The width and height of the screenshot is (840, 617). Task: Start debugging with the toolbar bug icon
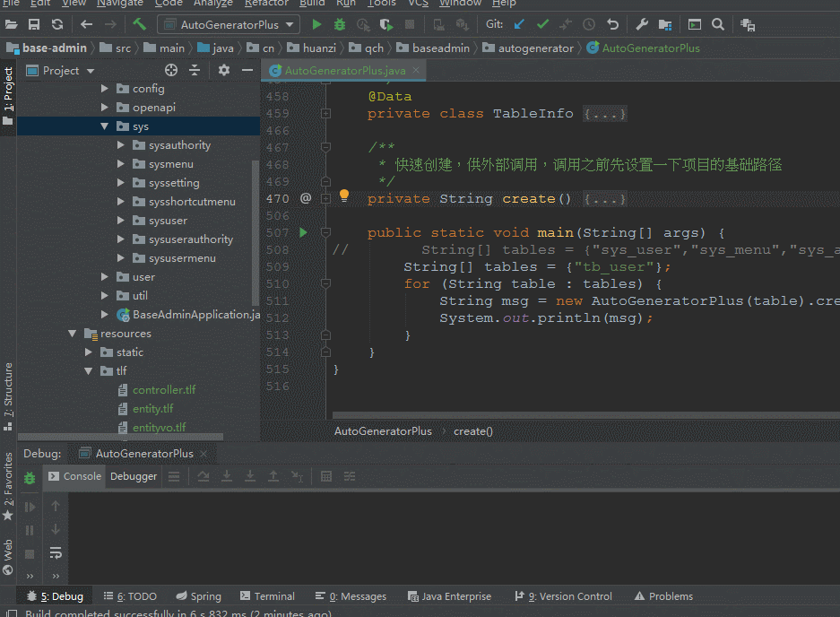point(340,24)
